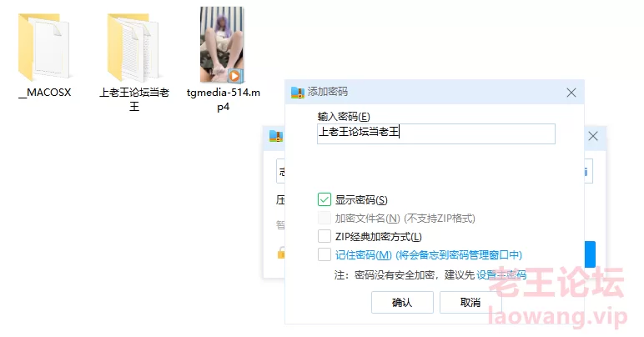Open the 设置主密码 link
Screen dimensions: 644x337
[x=501, y=274]
